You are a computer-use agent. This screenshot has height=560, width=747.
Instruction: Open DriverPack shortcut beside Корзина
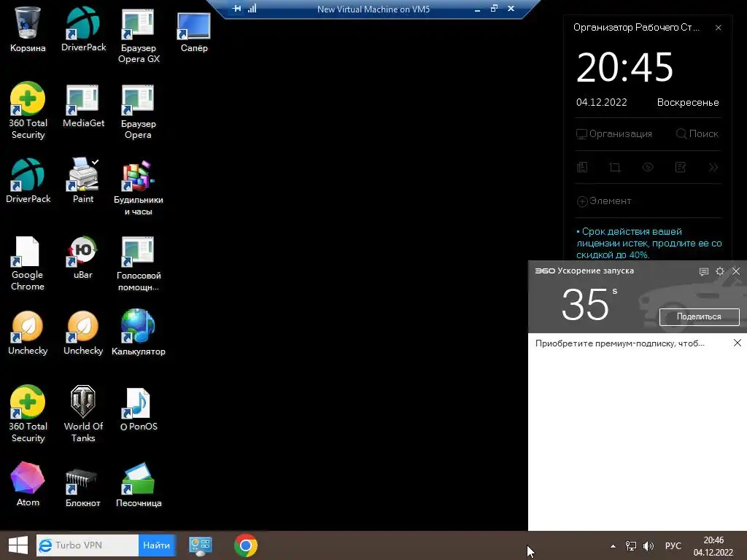83,29
